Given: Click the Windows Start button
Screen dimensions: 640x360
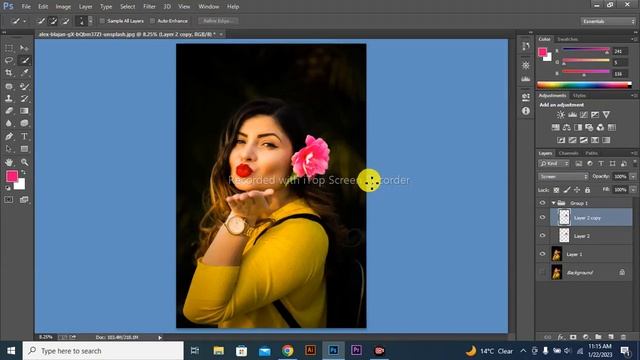Looking at the screenshot, I should (x=11, y=351).
